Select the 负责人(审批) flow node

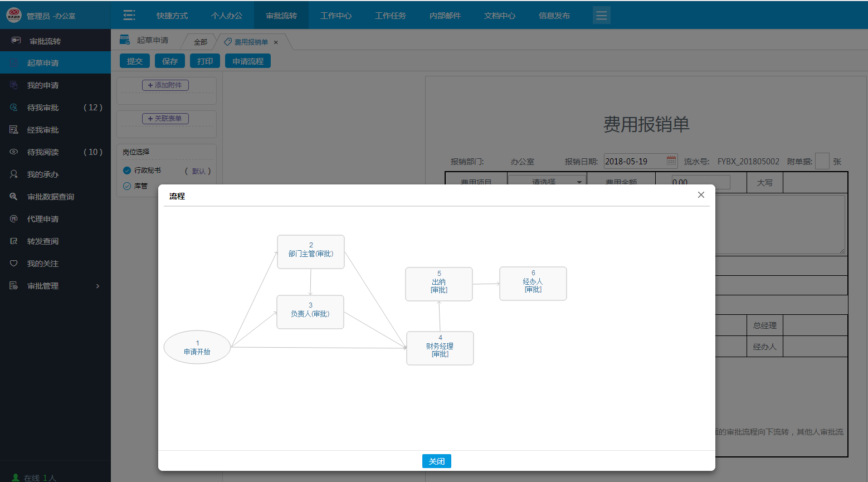pos(310,312)
